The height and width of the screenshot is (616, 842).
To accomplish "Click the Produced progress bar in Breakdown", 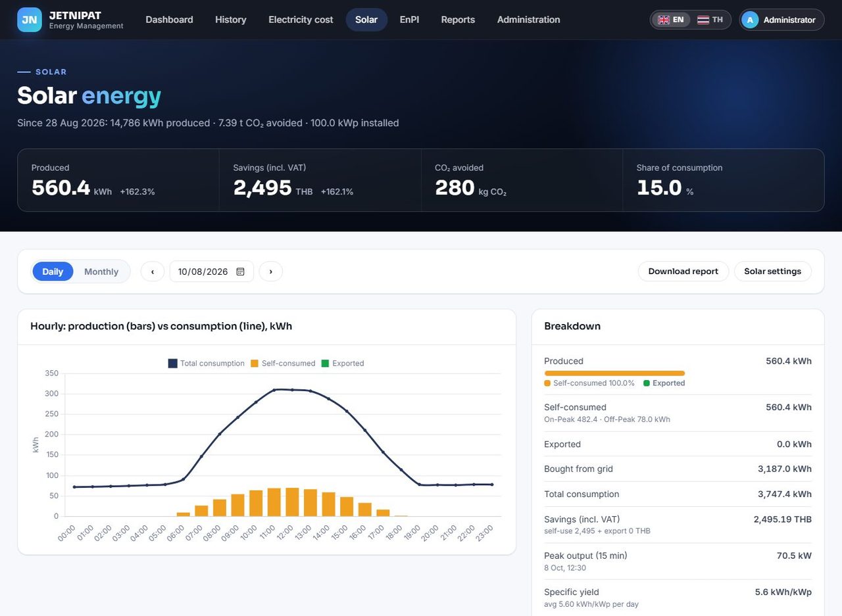I will click(x=614, y=373).
